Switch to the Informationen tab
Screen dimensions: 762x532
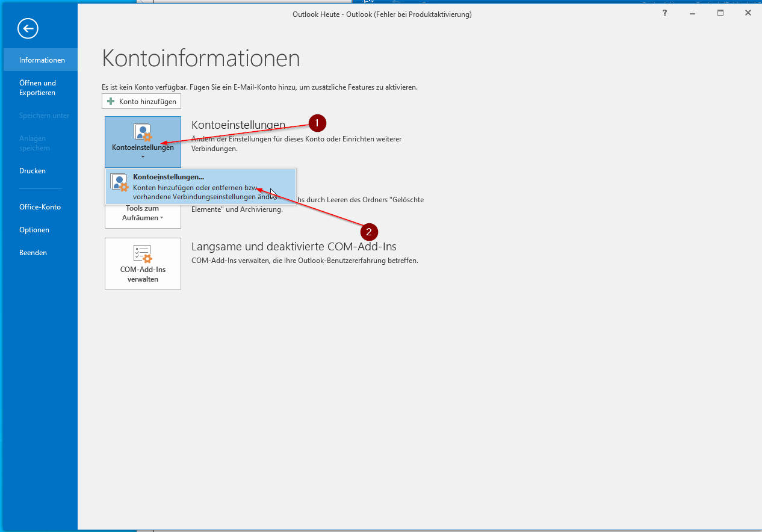[42, 60]
